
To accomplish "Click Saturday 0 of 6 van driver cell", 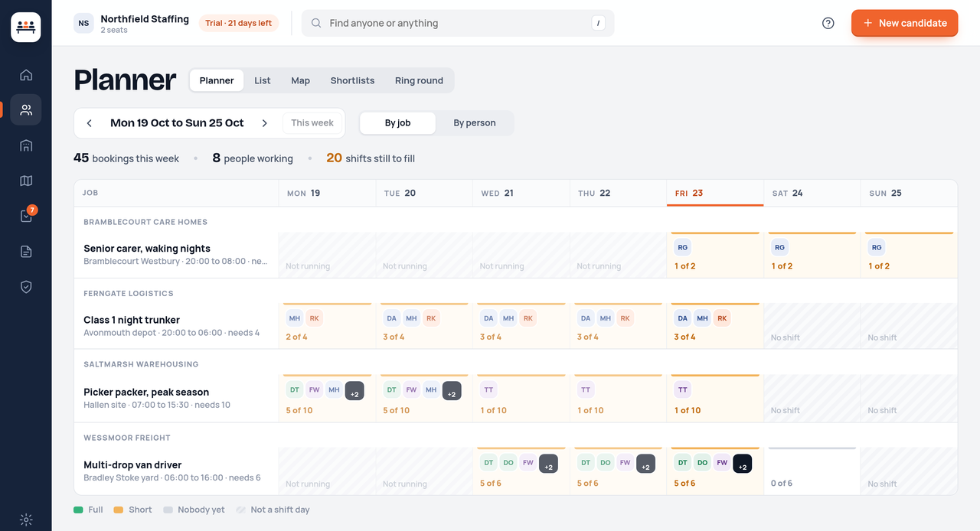I will pyautogui.click(x=812, y=471).
